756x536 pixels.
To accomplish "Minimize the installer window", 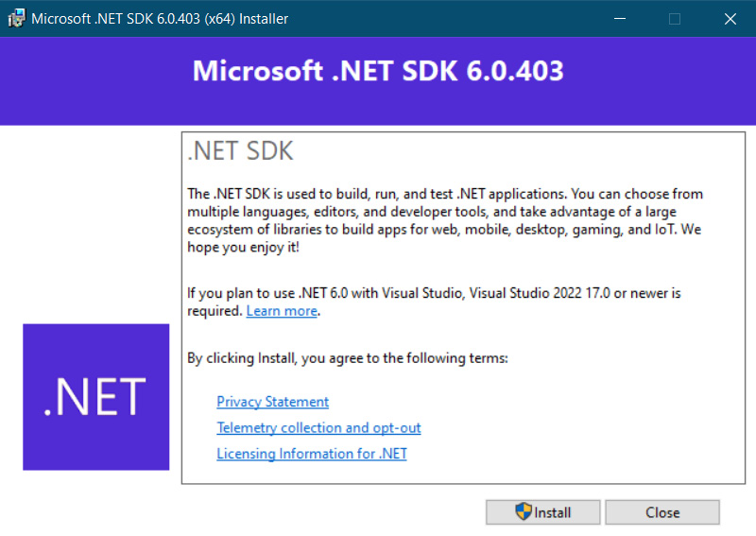I will (620, 19).
